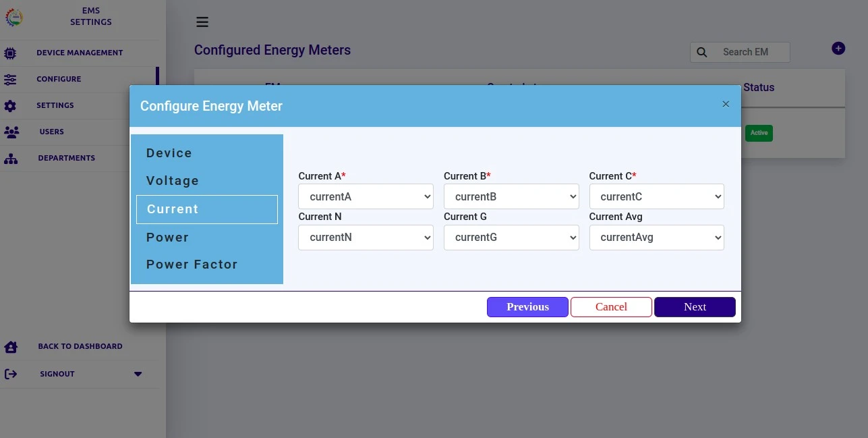The image size is (868, 438).
Task: Open the Current G dropdown
Action: click(x=511, y=238)
